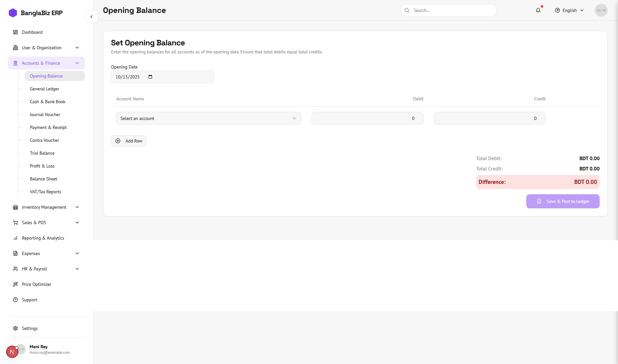Click the Add Row button
The height and width of the screenshot is (364, 618).
[129, 141]
